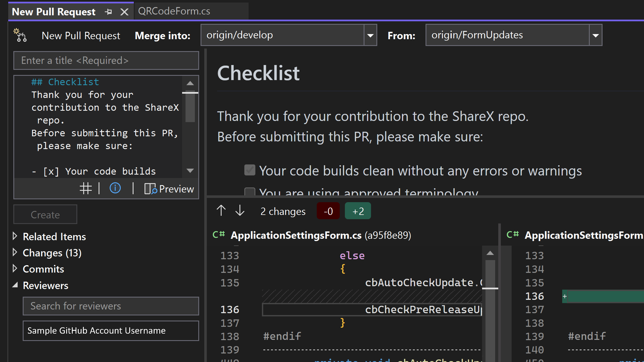Click the title input field
The height and width of the screenshot is (362, 644).
[106, 60]
